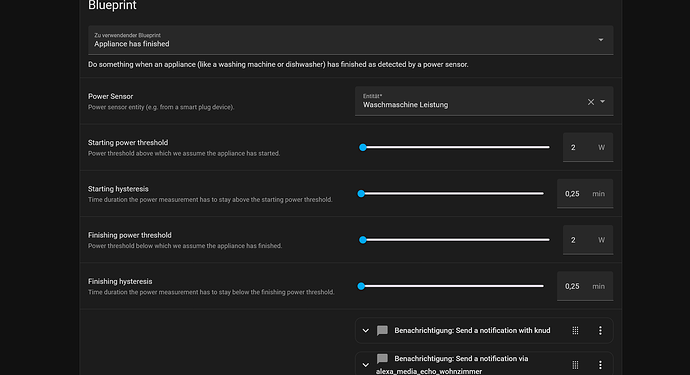690x375 pixels.
Task: Click the 'Starting power threshold' label
Action: (128, 143)
